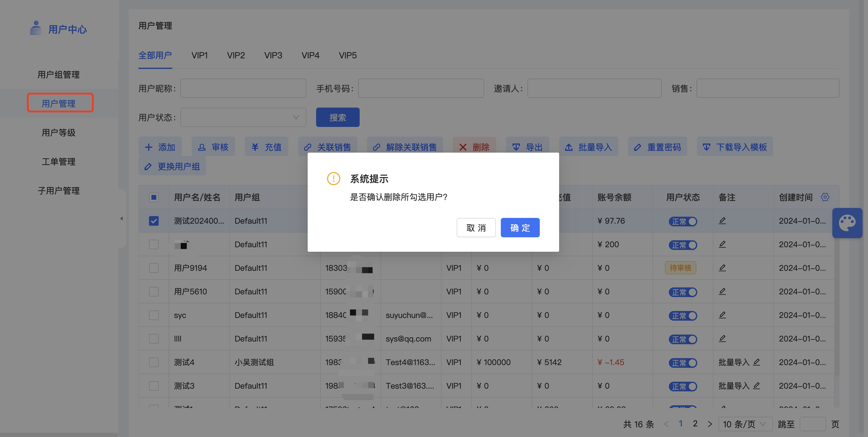This screenshot has width=868, height=437.
Task: Edit remark pencil for 测试202400 row
Action: click(x=722, y=221)
